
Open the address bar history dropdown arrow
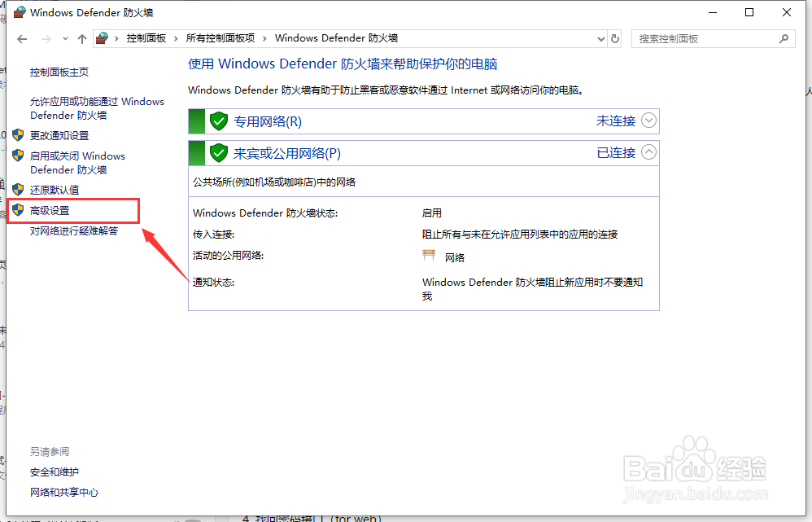pyautogui.click(x=600, y=38)
